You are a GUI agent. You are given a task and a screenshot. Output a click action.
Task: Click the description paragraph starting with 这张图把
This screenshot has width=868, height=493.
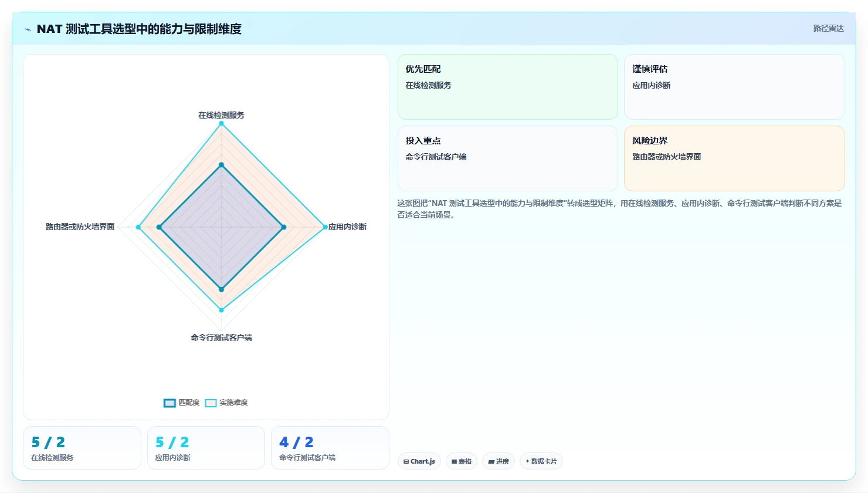(621, 209)
